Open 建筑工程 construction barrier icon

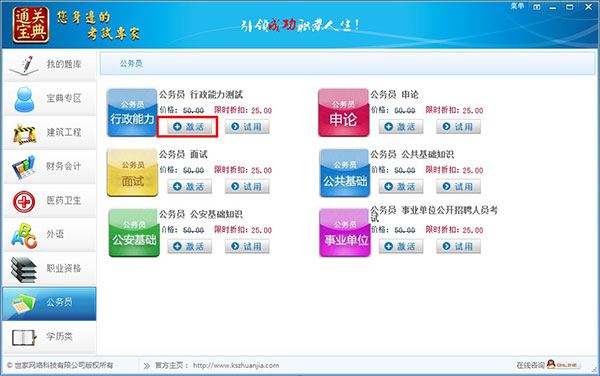click(24, 133)
